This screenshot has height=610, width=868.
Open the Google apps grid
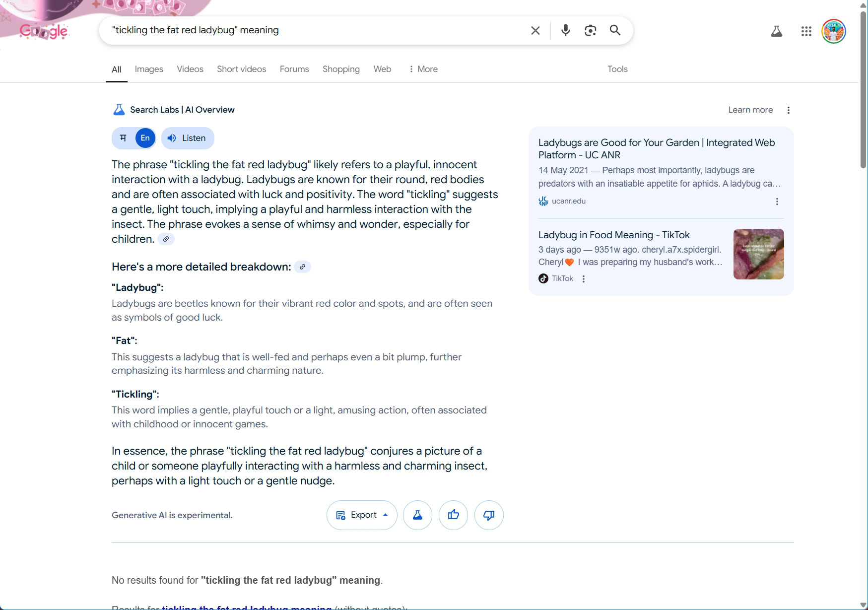(x=806, y=32)
